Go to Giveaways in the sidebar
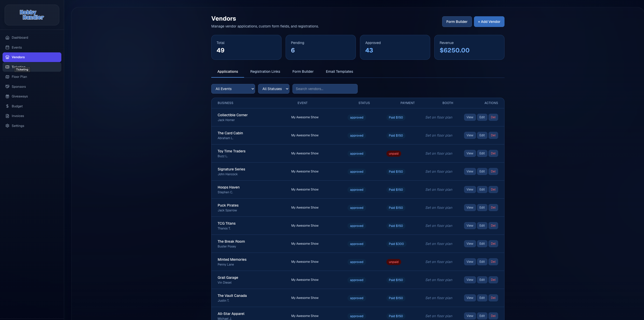Screen dimensions: 644x320 [32, 96]
